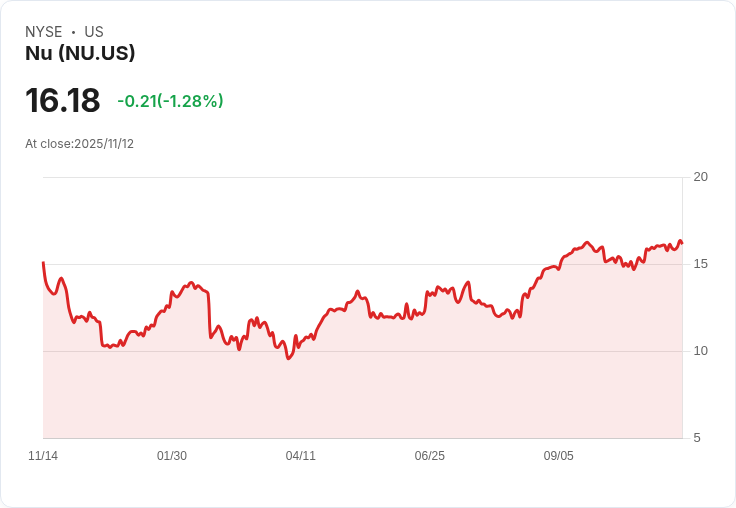The image size is (736, 508).
Task: Pick the 06/25 x-axis date label
Action: (430, 456)
